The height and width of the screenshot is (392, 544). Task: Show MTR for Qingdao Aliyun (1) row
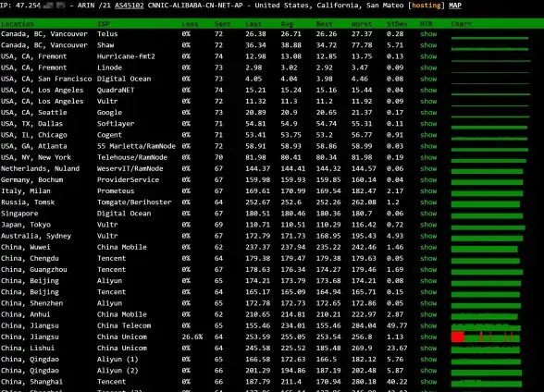pyautogui.click(x=428, y=359)
